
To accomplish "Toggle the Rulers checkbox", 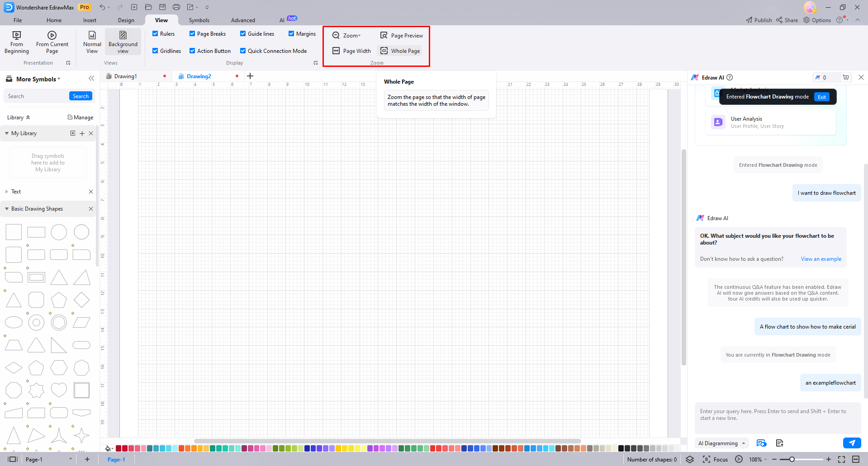I will click(155, 34).
